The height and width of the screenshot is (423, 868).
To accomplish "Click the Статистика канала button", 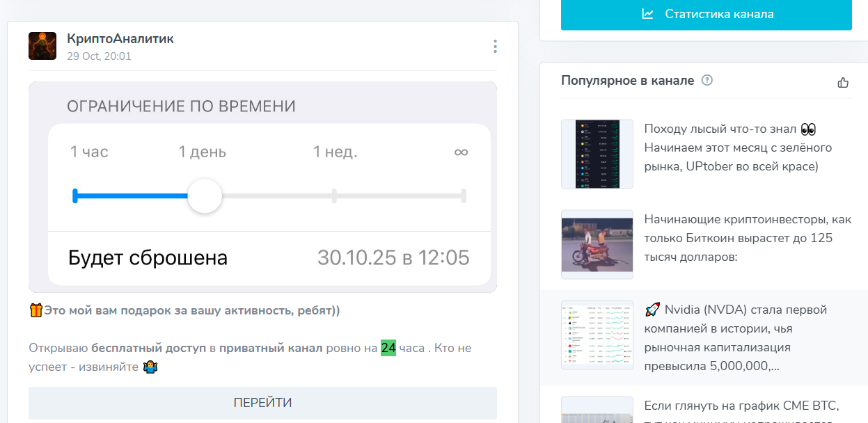I will [x=706, y=14].
